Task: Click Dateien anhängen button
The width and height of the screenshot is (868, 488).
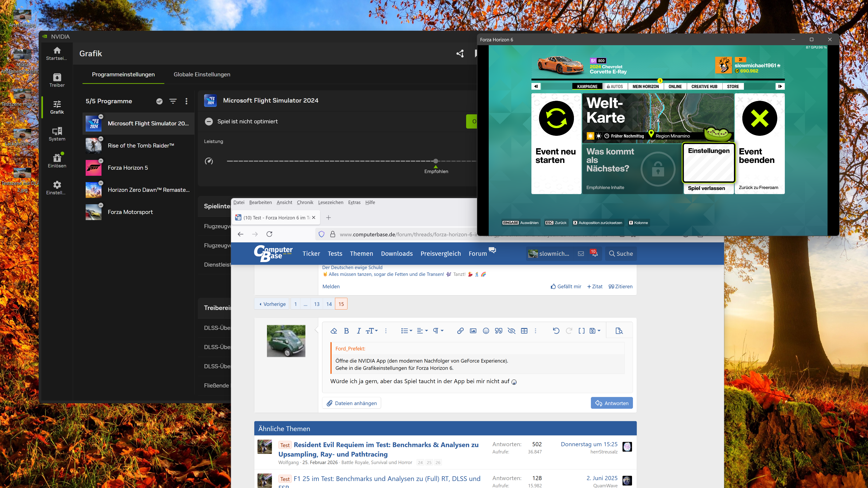Action: (x=351, y=403)
